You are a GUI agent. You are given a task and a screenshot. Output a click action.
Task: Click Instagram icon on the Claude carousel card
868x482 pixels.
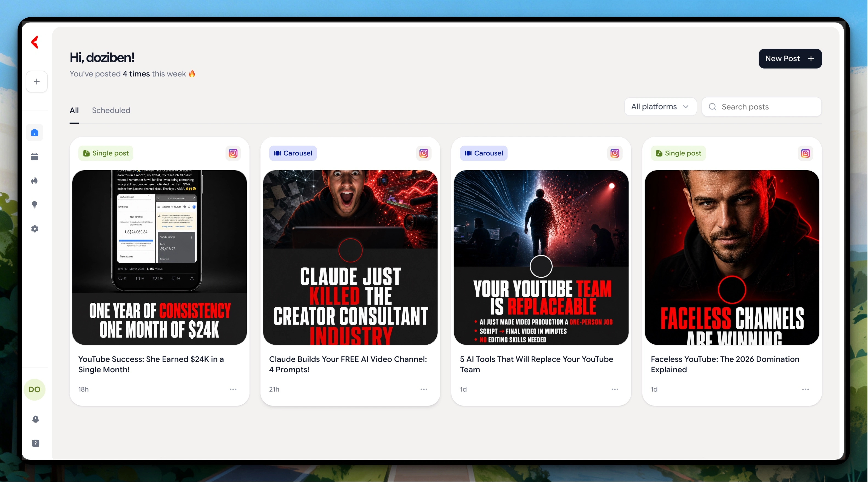pyautogui.click(x=424, y=153)
